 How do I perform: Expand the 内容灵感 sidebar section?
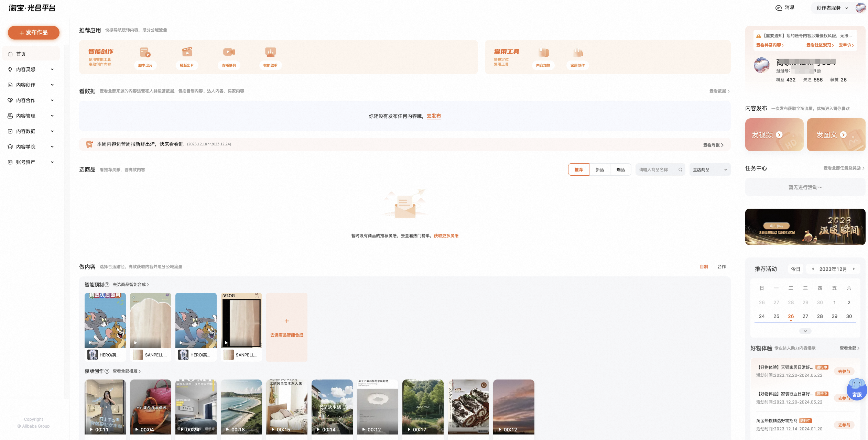(31, 69)
